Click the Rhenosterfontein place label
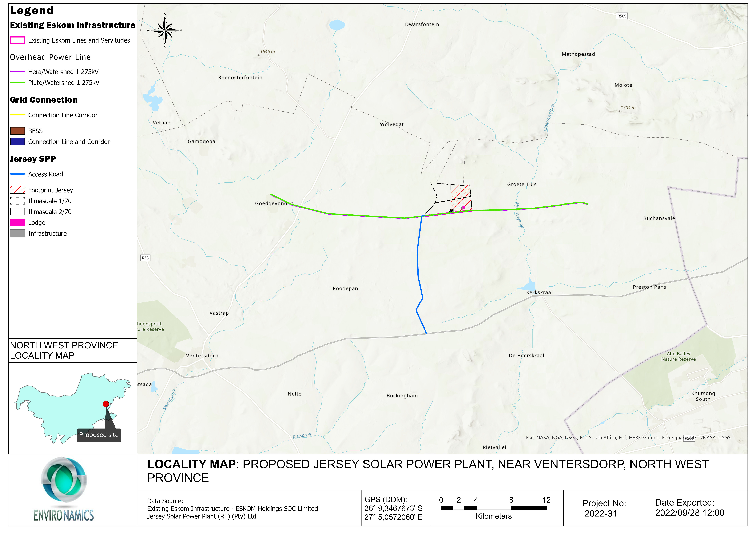 coord(240,78)
